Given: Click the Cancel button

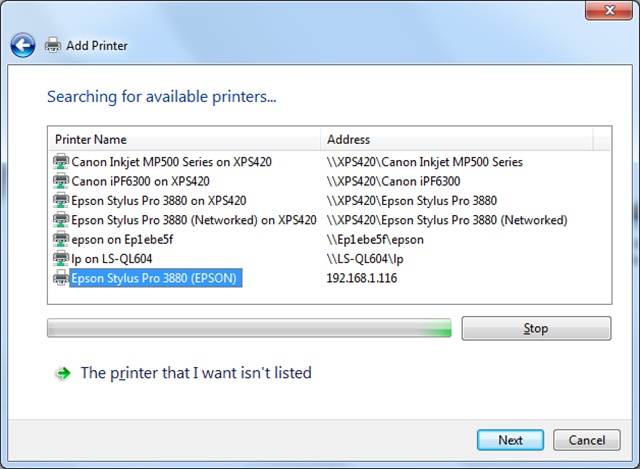Looking at the screenshot, I should (x=586, y=440).
